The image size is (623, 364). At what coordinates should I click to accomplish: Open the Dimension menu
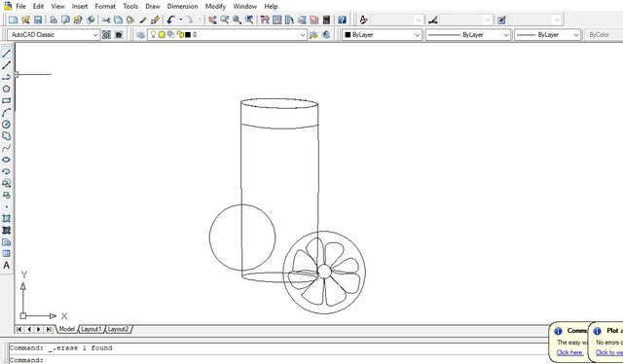pyautogui.click(x=182, y=7)
